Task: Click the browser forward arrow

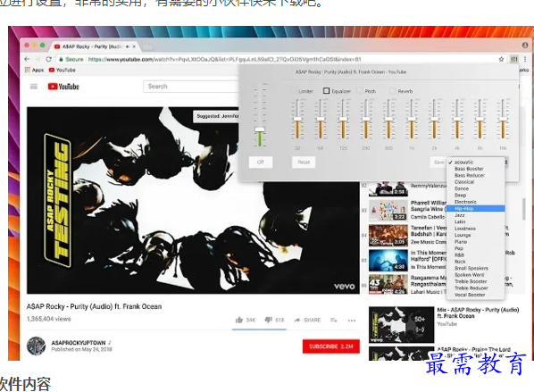Action: 38,59
